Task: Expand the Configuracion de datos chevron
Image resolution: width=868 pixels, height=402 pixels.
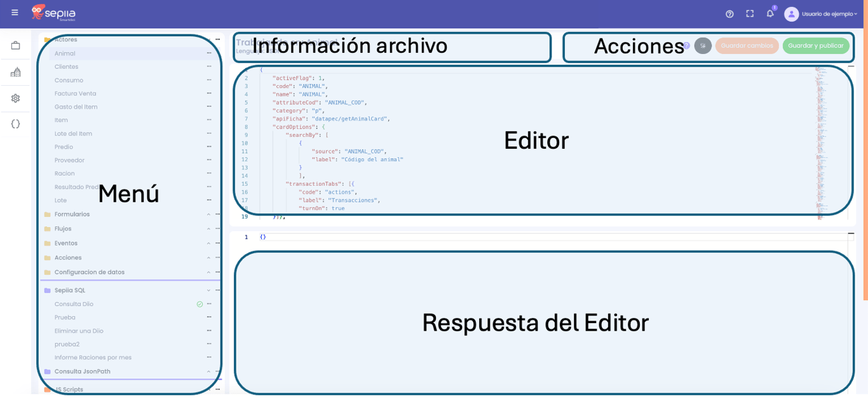Action: [208, 272]
